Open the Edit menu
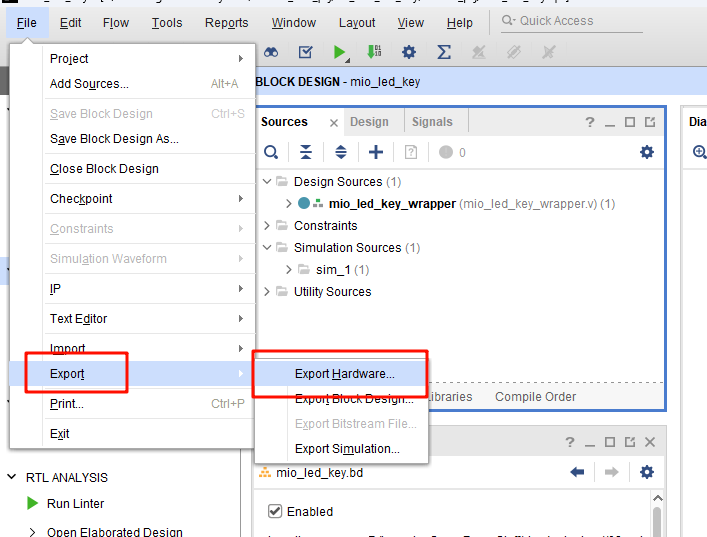This screenshot has width=707, height=537. [70, 23]
